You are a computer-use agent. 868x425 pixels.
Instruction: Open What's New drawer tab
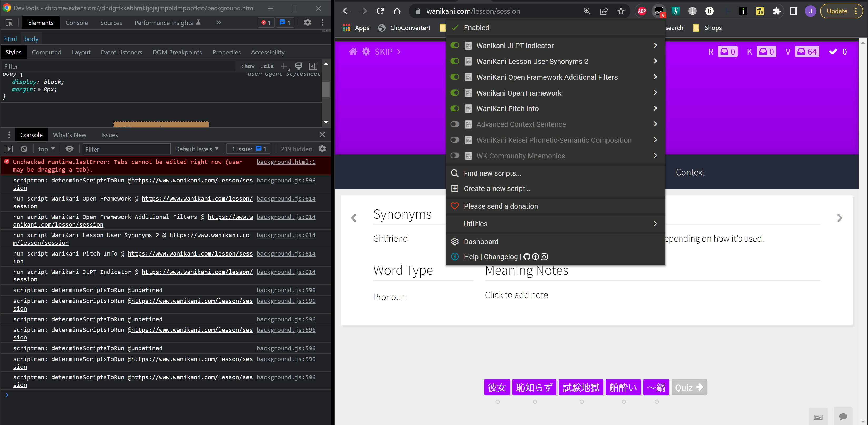(x=70, y=135)
